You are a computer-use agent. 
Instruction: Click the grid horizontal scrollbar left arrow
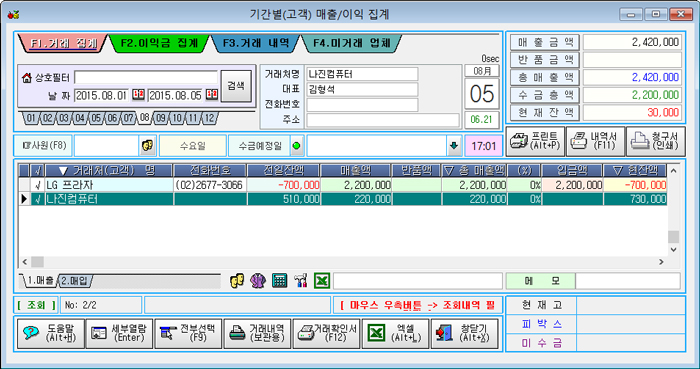click(25, 262)
